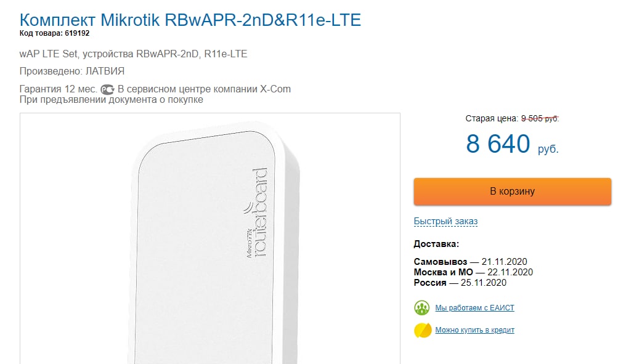The image size is (626, 364).
Task: Click the Комплект Mikrotik RBwAPR-2nD&R11e-LTE title
Action: 190,20
